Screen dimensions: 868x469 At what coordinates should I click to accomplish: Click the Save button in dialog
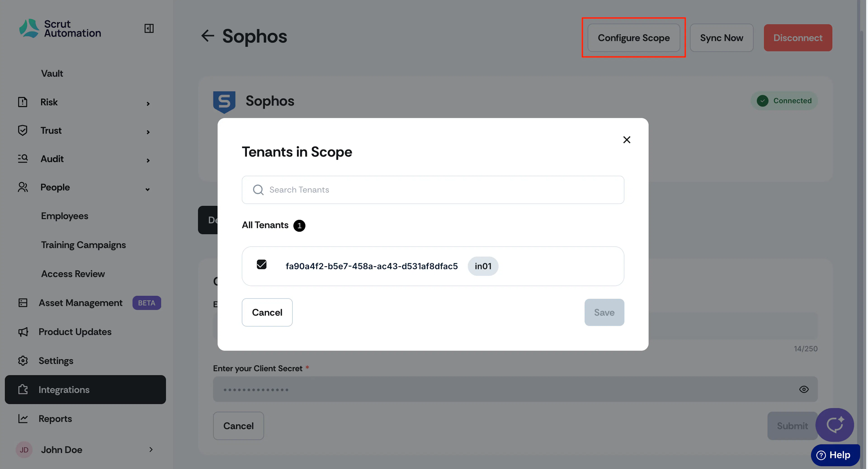(x=604, y=312)
